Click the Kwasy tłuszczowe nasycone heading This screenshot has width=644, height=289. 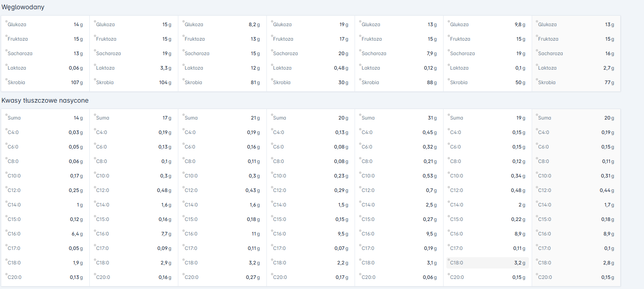(45, 101)
